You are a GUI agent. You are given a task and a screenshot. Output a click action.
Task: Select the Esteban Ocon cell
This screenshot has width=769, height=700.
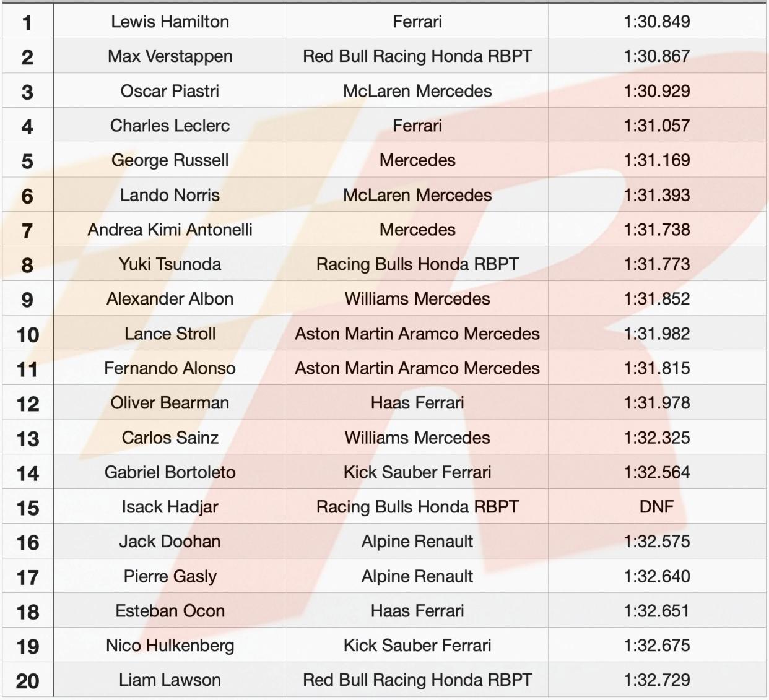pyautogui.click(x=170, y=611)
